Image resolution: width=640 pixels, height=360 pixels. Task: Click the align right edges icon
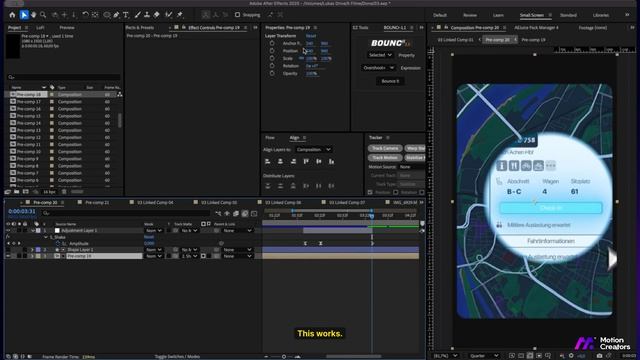293,162
